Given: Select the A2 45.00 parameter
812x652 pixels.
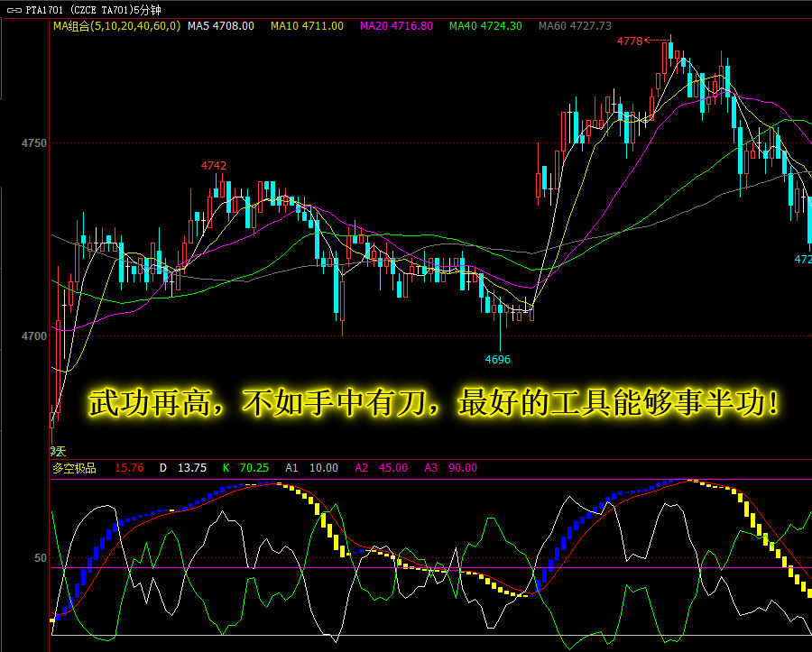Looking at the screenshot, I should point(381,468).
